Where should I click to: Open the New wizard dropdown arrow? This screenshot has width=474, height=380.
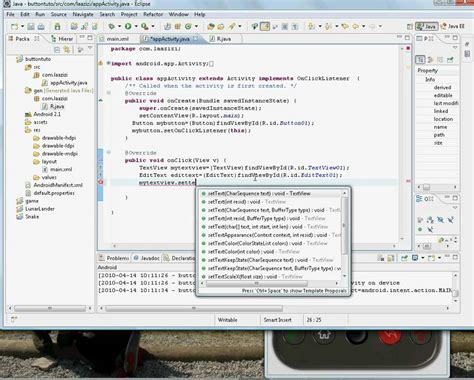coord(22,26)
